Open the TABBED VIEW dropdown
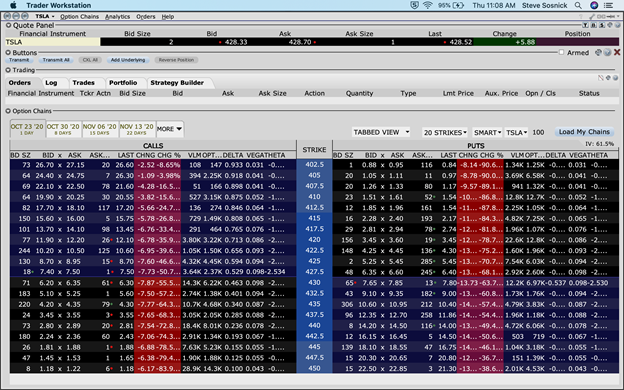The width and height of the screenshot is (624, 390). 380,132
